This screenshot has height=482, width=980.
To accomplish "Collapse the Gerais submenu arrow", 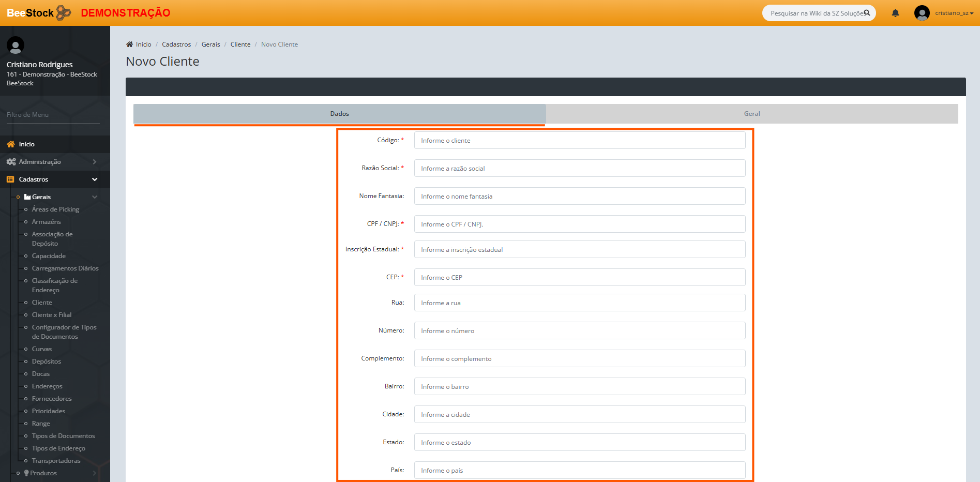I will pos(95,197).
